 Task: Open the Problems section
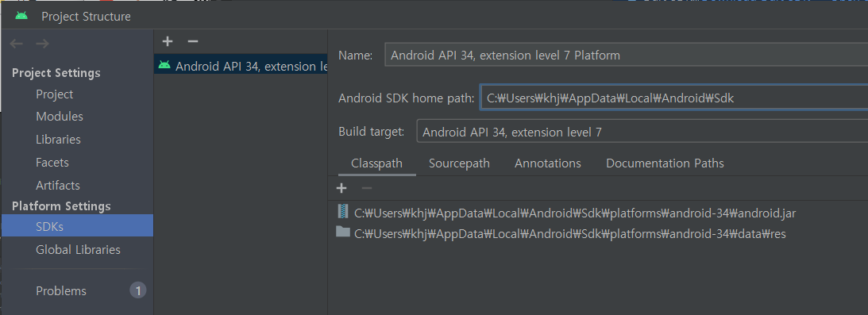(61, 290)
